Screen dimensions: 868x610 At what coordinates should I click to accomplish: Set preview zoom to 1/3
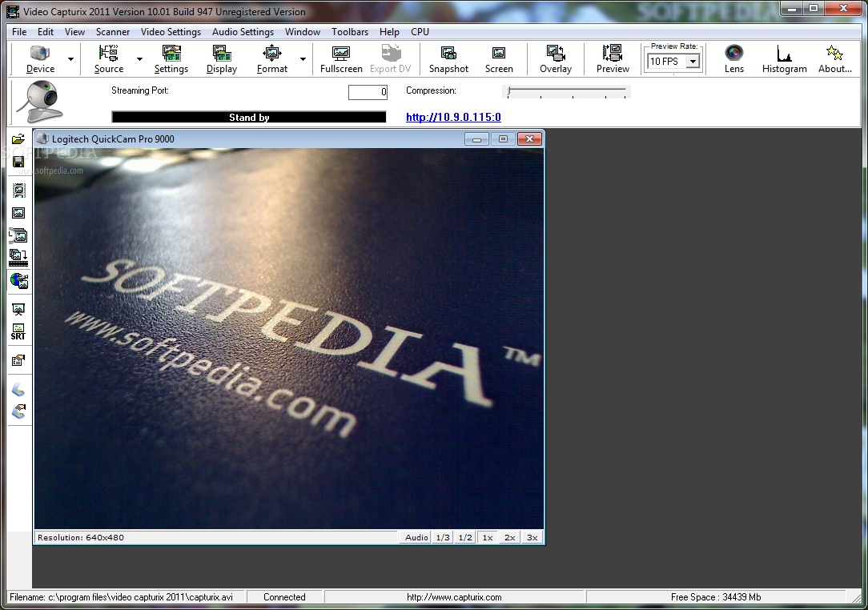(x=443, y=537)
